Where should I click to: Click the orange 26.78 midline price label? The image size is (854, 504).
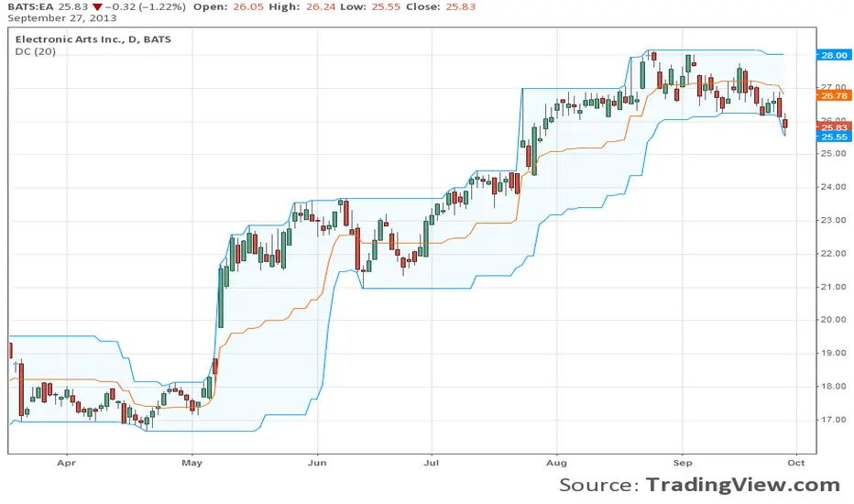click(x=835, y=95)
